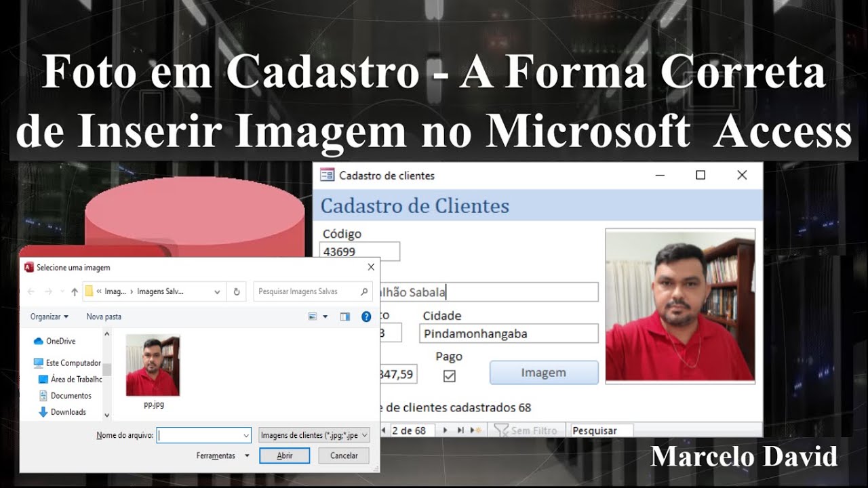
Task: Select the pp.jpg thumbnail
Action: click(153, 365)
